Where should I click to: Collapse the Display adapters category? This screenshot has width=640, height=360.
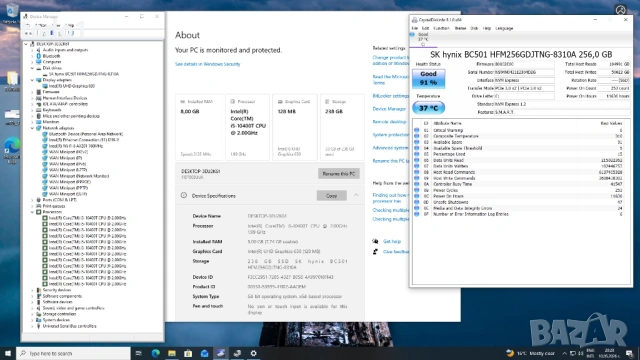32,80
